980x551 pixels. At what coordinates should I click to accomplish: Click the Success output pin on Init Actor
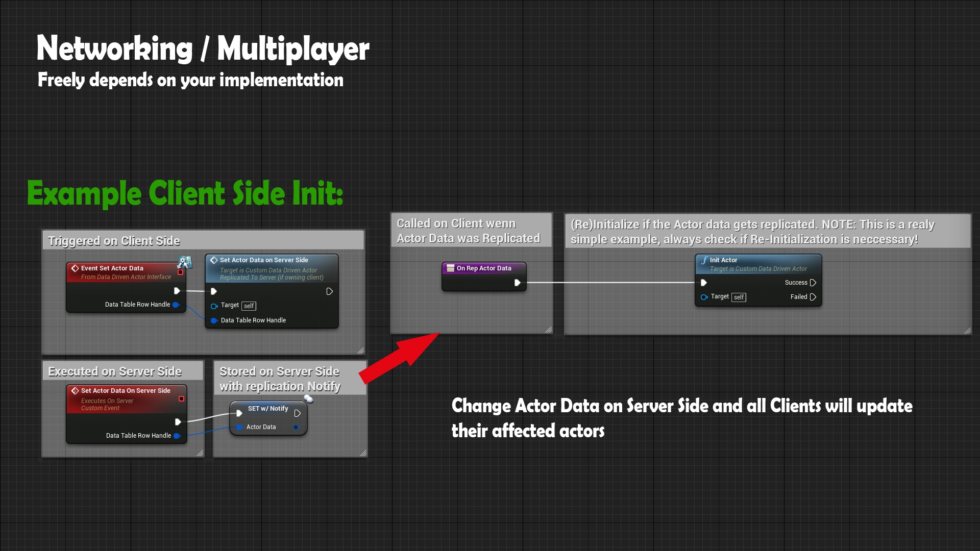point(813,283)
